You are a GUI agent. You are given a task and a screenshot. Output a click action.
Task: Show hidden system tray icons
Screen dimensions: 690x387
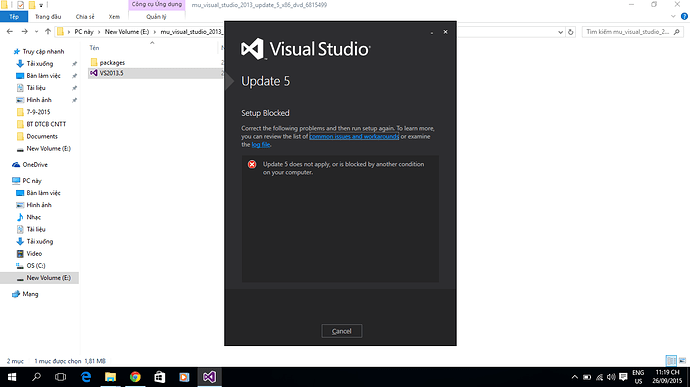click(574, 377)
